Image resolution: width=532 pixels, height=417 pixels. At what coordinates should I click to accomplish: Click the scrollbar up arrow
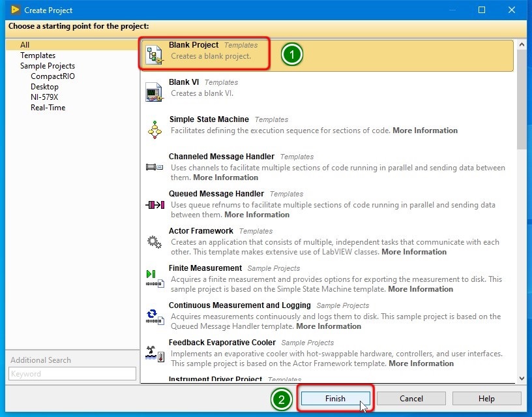click(x=522, y=44)
